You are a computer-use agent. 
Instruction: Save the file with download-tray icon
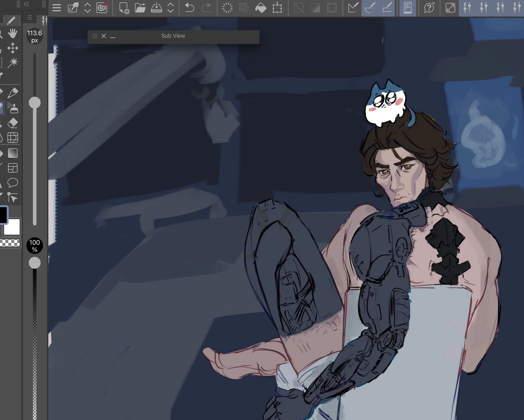point(156,8)
